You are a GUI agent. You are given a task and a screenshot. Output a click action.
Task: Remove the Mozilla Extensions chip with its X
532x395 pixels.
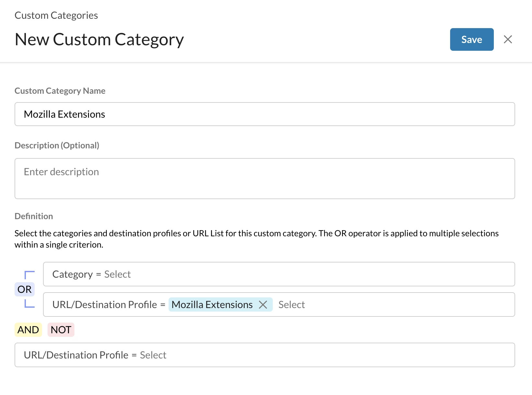click(x=263, y=304)
